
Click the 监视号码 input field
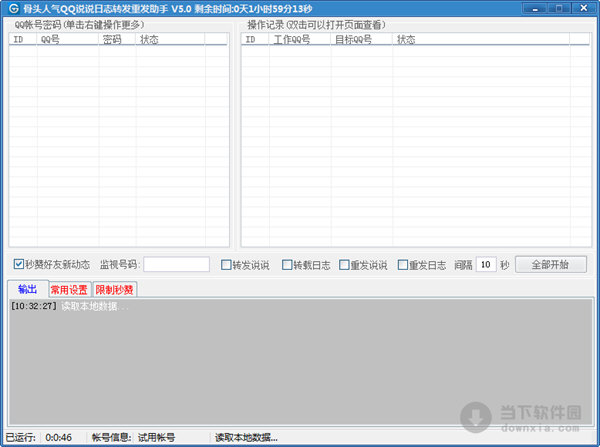tap(176, 264)
